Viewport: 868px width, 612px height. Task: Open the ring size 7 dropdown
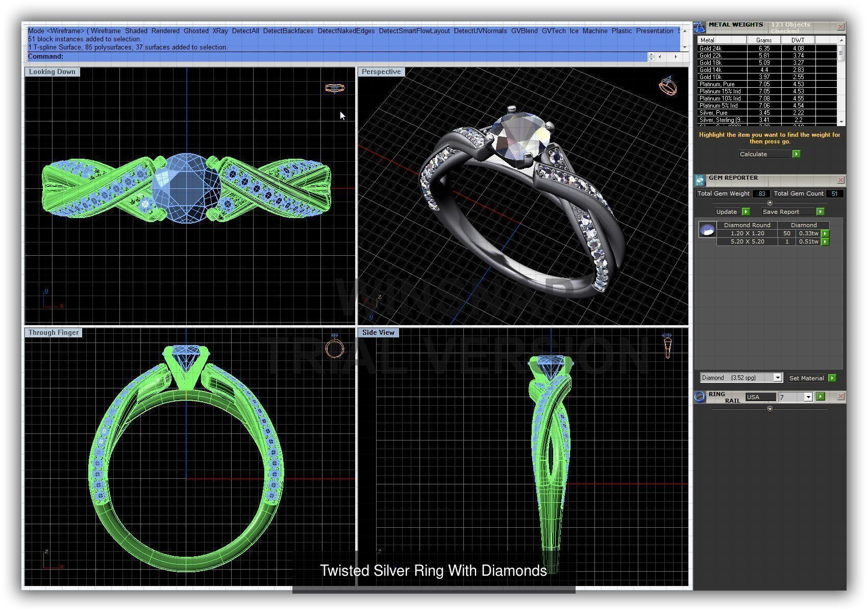(808, 397)
